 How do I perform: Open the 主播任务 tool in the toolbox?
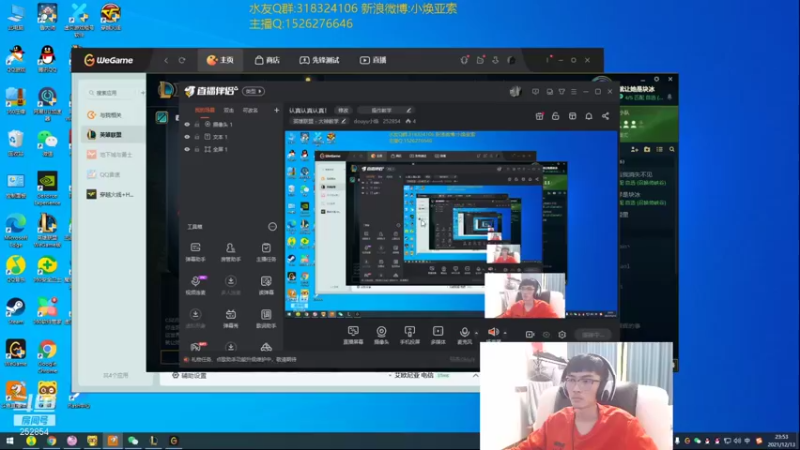point(266,252)
